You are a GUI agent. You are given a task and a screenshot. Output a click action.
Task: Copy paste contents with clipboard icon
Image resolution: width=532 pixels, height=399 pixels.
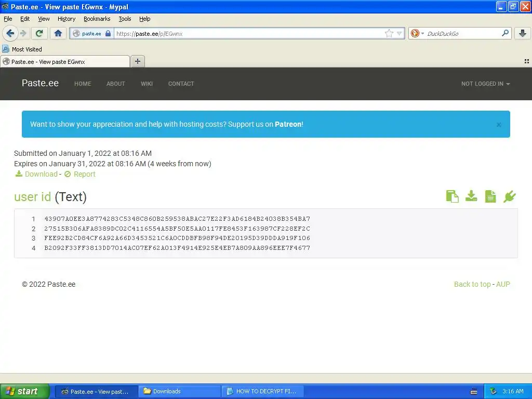click(453, 196)
